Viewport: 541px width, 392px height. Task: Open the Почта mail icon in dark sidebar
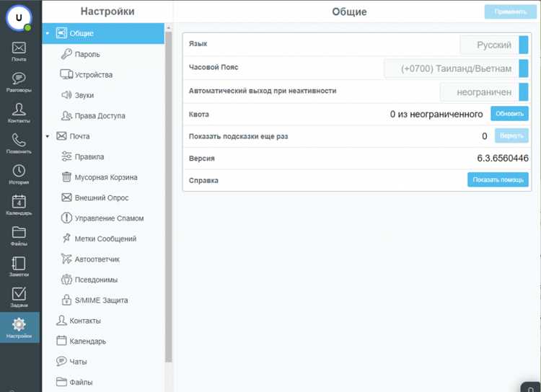19,48
